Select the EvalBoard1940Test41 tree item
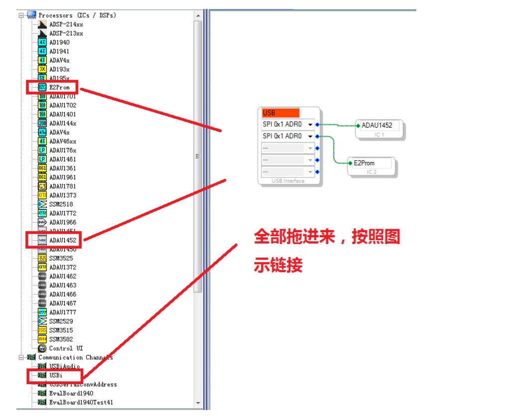The image size is (505, 420). click(81, 402)
